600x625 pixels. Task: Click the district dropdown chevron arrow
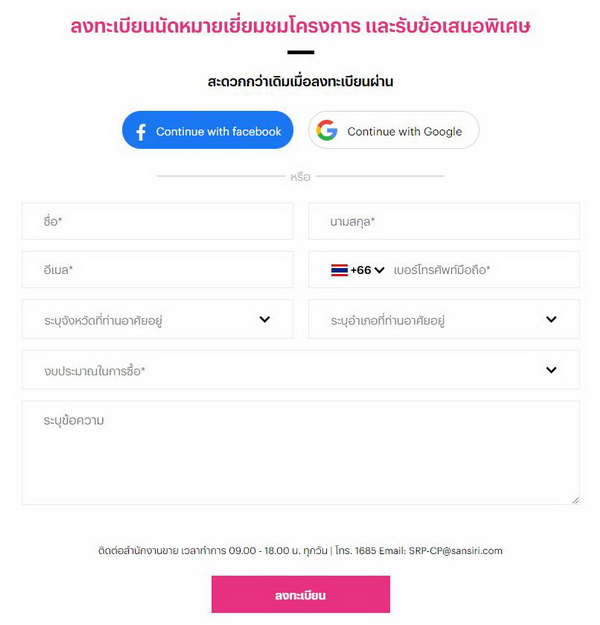point(551,320)
